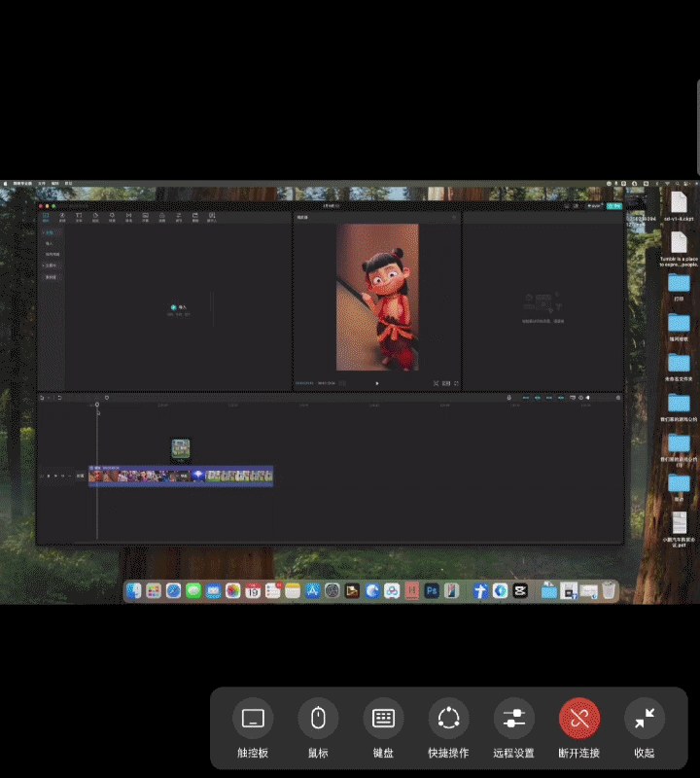Open the Finder icon in the dock
This screenshot has width=700, height=778.
[134, 590]
